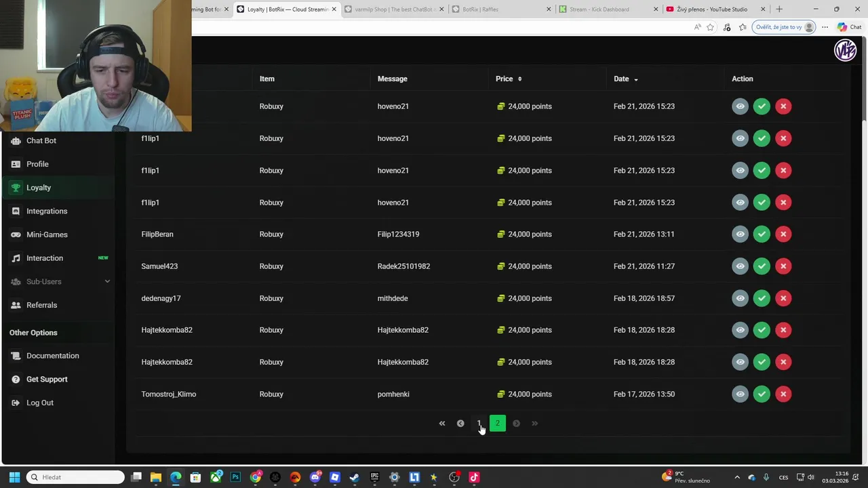
Task: Click the Message column header
Action: coord(392,79)
